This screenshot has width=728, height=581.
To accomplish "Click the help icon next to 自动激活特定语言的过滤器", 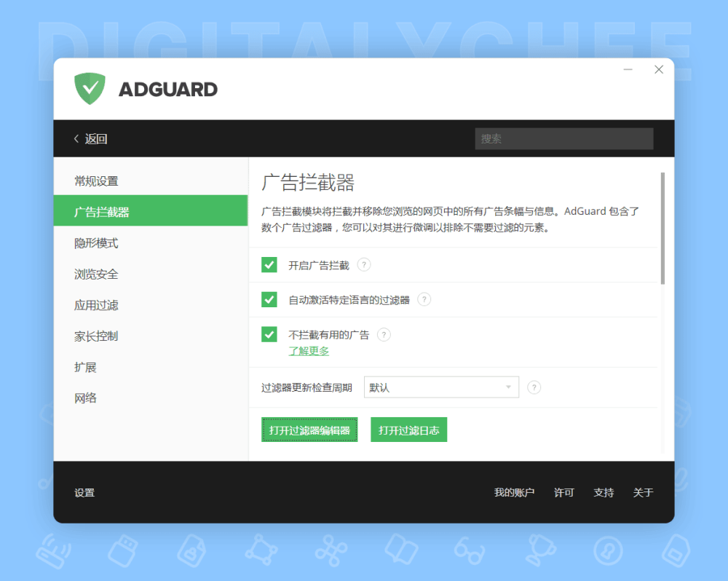I will [x=424, y=299].
